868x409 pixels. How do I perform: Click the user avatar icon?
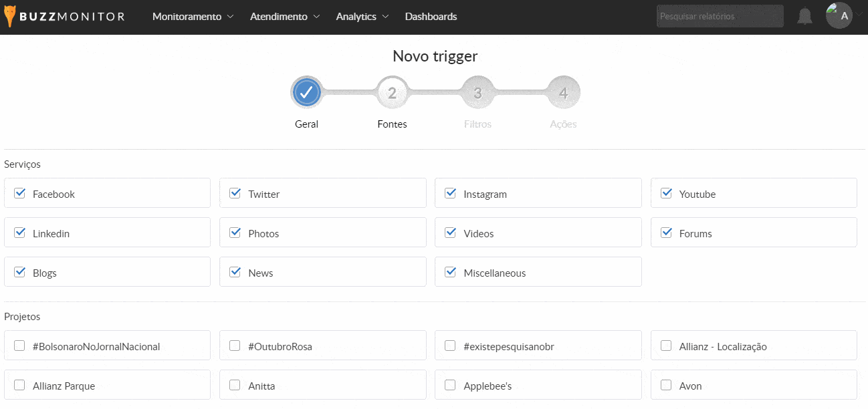[839, 16]
